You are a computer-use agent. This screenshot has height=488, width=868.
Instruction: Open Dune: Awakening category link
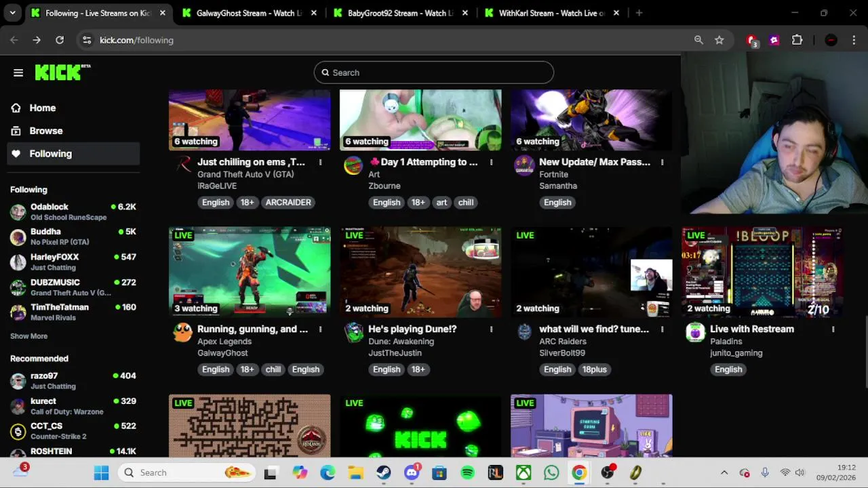click(401, 341)
